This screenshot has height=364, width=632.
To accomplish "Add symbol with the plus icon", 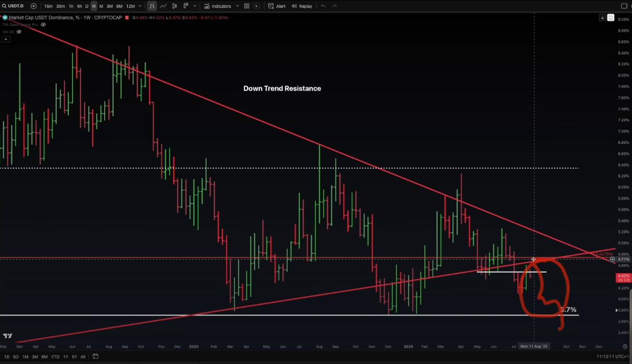I will 34,6.
